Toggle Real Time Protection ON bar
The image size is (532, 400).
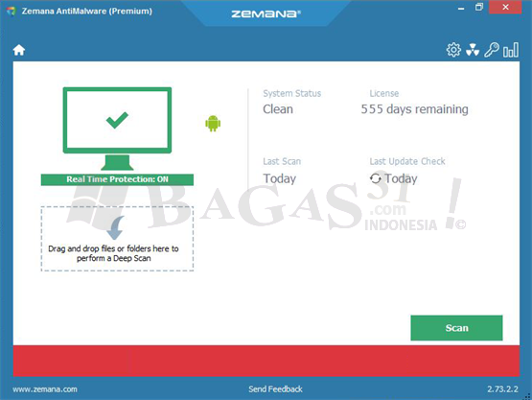tap(117, 179)
